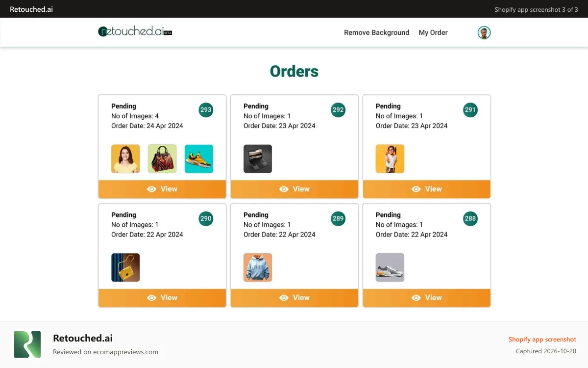Click the Pending status in order 290

click(x=123, y=214)
